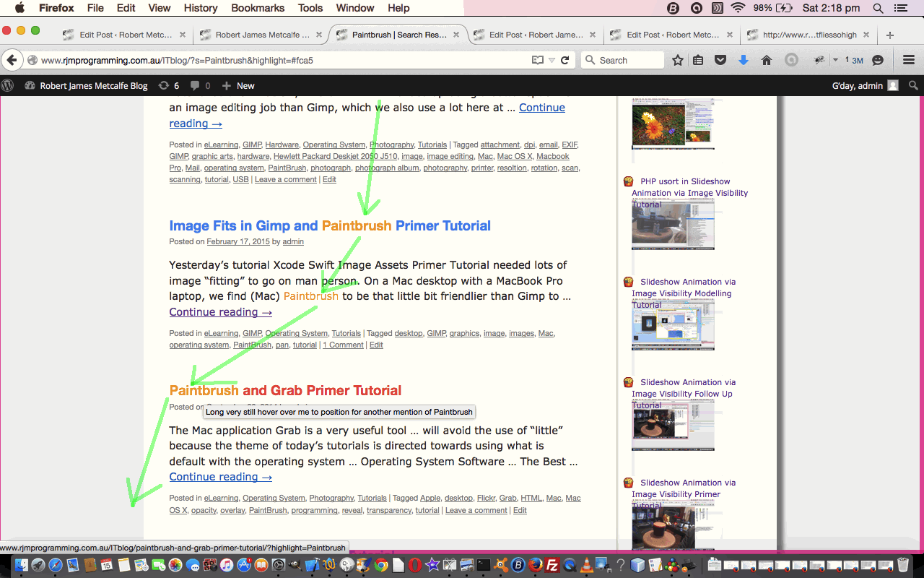
Task: Go back using the browser back arrow
Action: (12, 60)
